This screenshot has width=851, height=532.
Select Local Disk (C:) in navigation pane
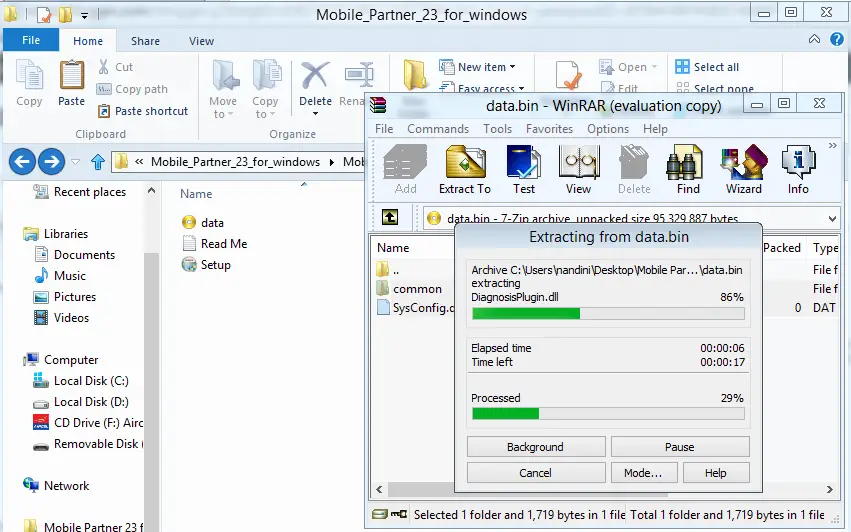90,381
